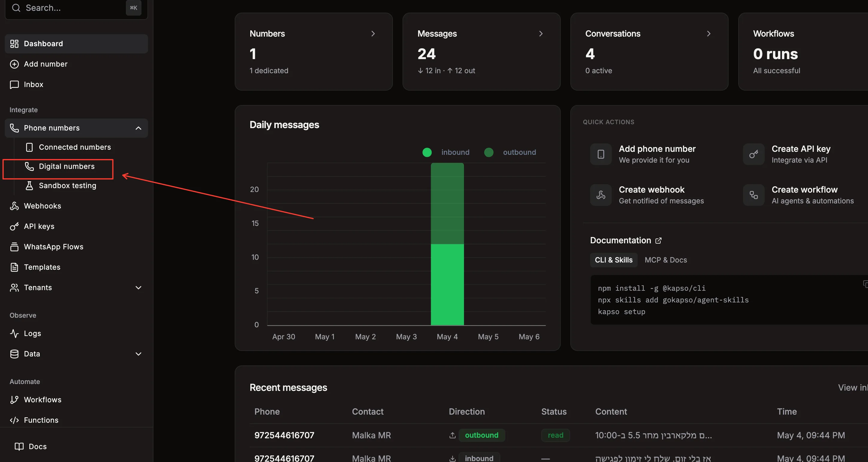Click the Add phone number quick action icon
This screenshot has width=868, height=462.
click(601, 154)
